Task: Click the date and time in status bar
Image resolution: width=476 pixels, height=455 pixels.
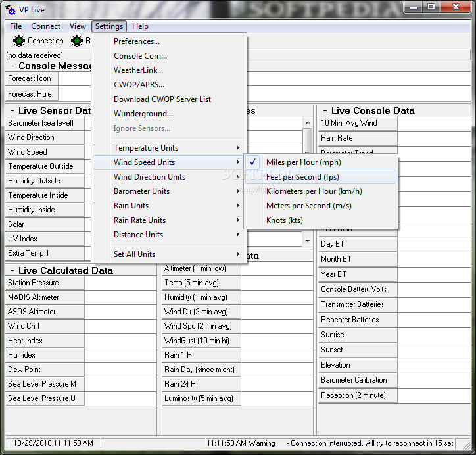Action: tap(53, 443)
